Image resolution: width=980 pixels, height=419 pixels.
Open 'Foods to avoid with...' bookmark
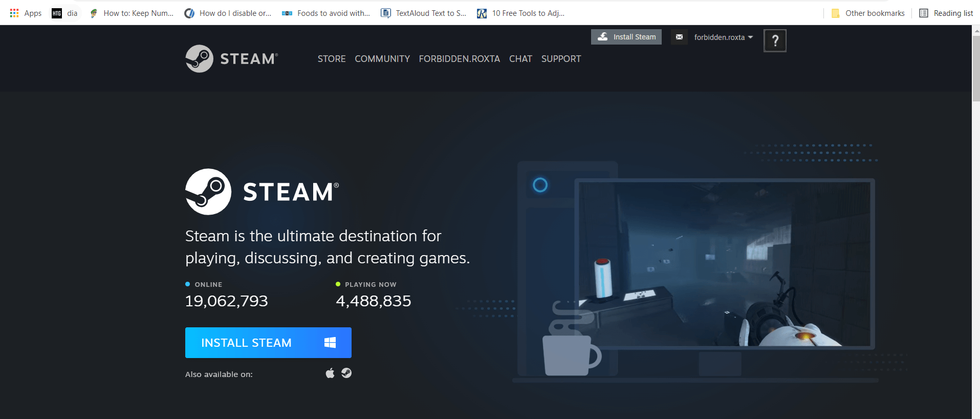pyautogui.click(x=326, y=13)
